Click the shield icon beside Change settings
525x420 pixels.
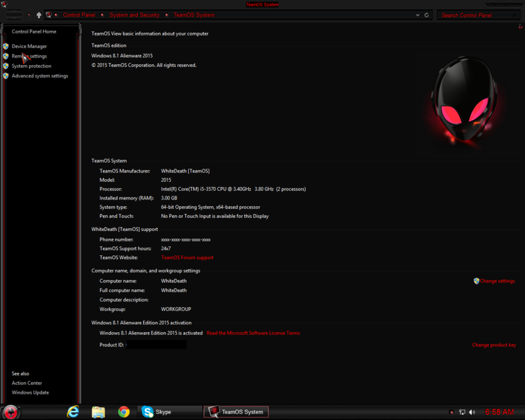(476, 281)
